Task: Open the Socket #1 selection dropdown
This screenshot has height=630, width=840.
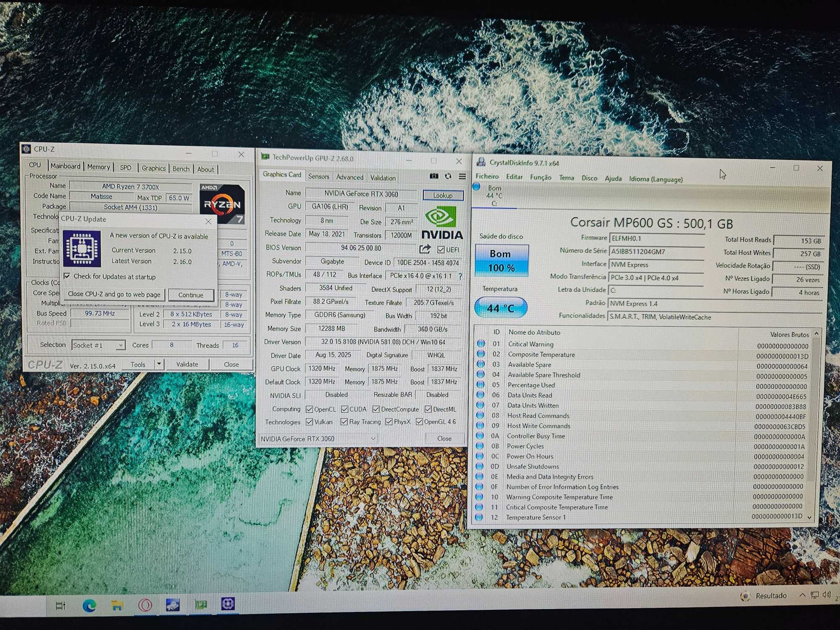Action: pyautogui.click(x=99, y=345)
